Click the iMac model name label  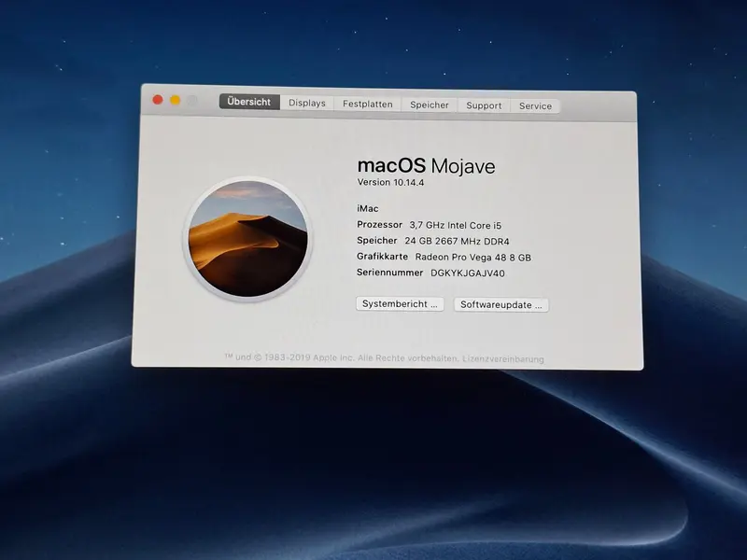coord(368,208)
